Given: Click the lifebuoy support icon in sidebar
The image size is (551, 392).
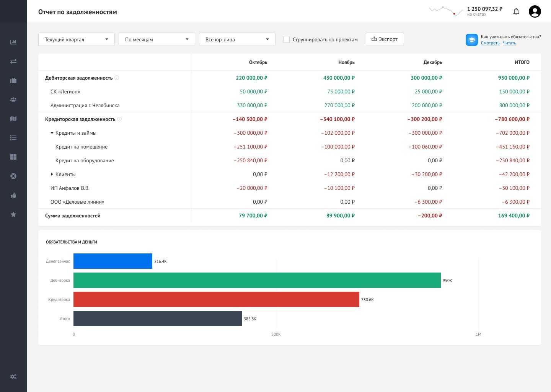Looking at the screenshot, I should coord(13,176).
